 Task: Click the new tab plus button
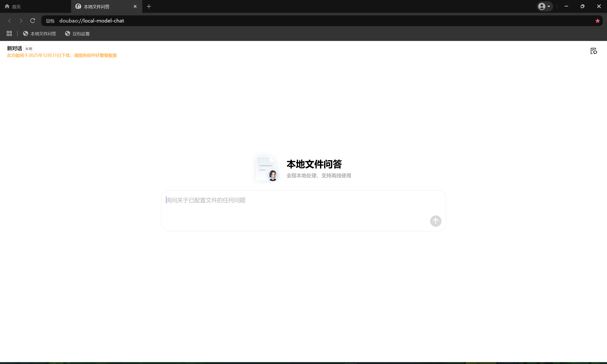pos(149,6)
